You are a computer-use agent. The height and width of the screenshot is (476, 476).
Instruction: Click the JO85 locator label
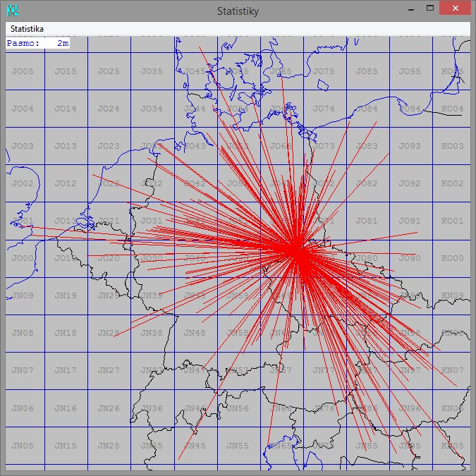(367, 71)
